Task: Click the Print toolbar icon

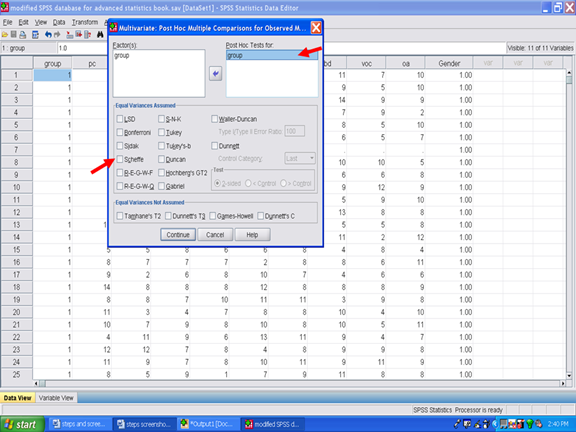Action: [23, 35]
